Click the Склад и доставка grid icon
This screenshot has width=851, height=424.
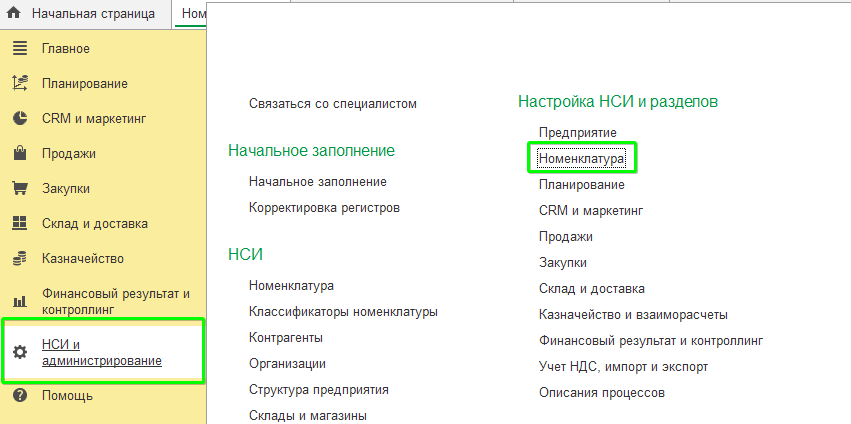click(20, 223)
